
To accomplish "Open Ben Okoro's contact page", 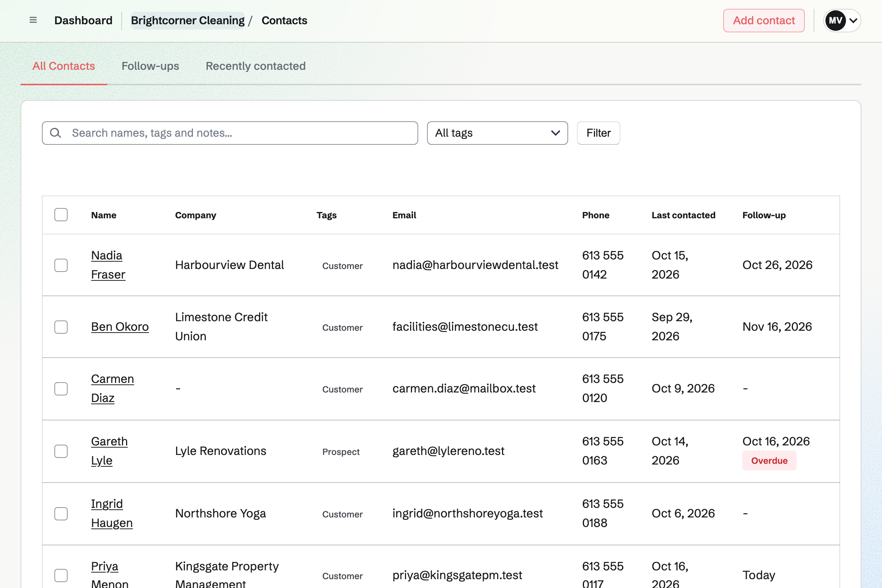I will (120, 327).
